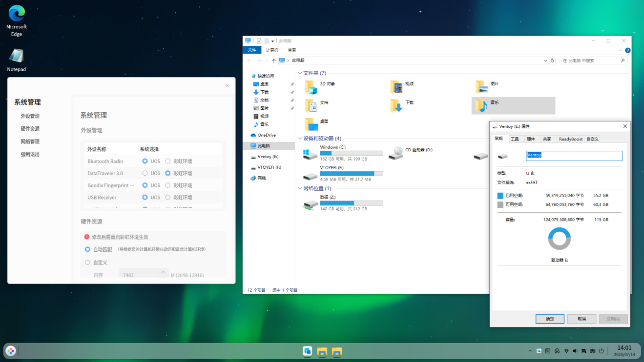The image size is (644, 362).
Task: Open the 3D 对象 folder
Action: pos(311,87)
